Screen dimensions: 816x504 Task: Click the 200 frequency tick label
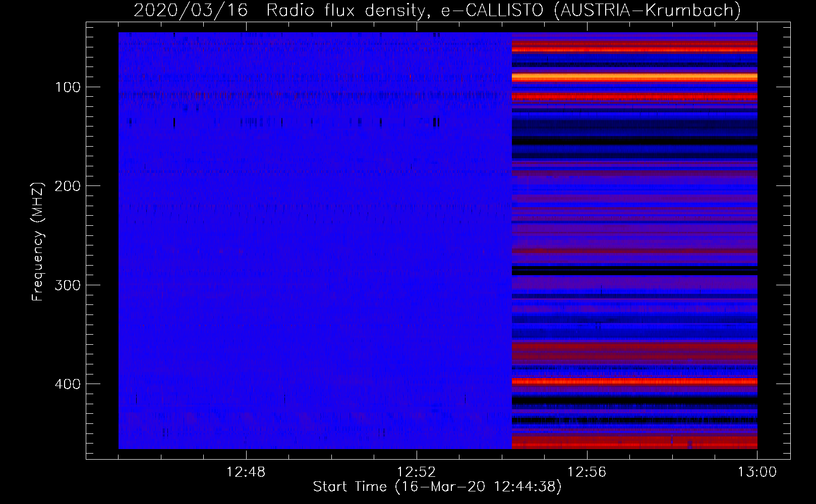click(x=68, y=186)
